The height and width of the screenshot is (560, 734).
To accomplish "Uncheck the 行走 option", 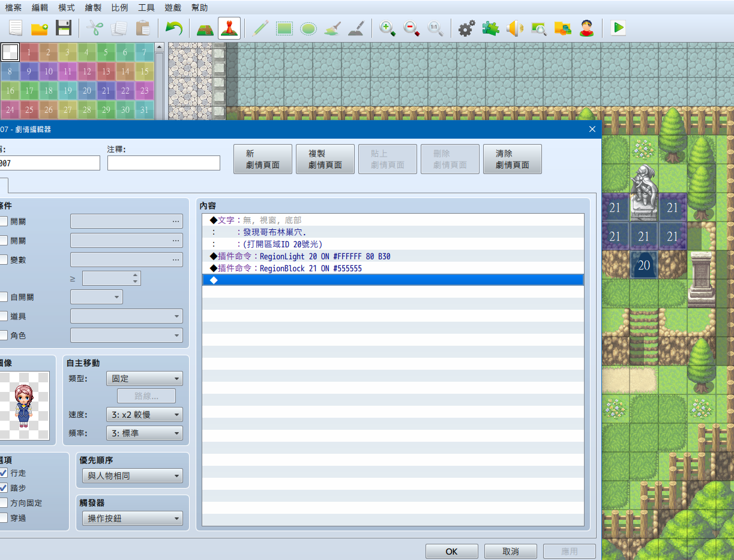I will pyautogui.click(x=4, y=473).
